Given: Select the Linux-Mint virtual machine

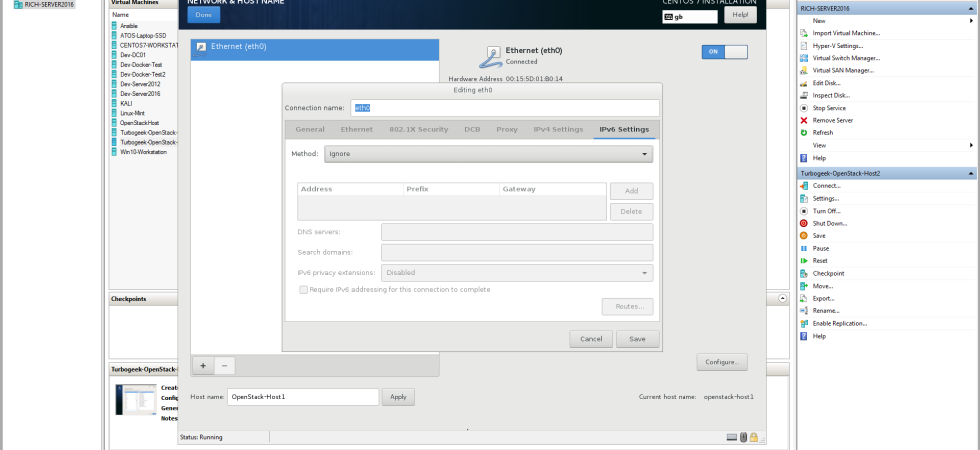Looking at the screenshot, I should (x=132, y=113).
